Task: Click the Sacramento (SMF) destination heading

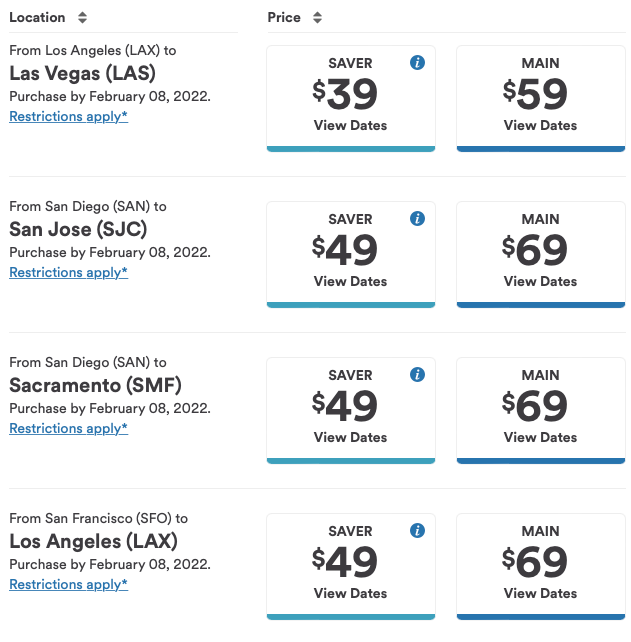Action: (95, 385)
